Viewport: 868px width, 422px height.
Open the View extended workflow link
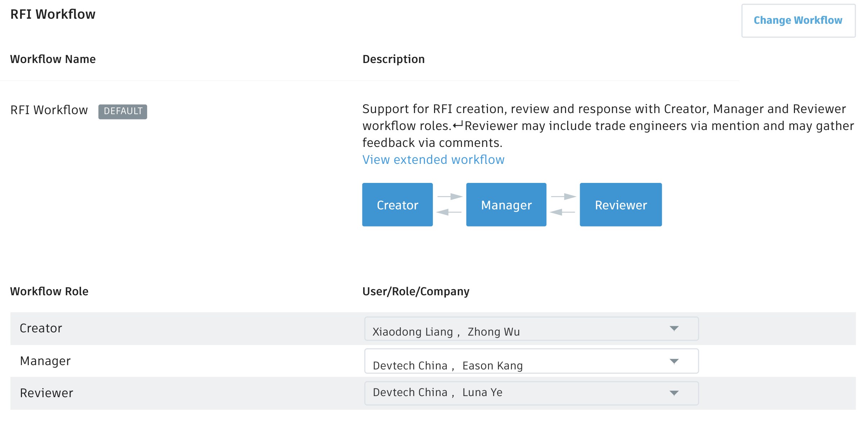[x=433, y=160]
